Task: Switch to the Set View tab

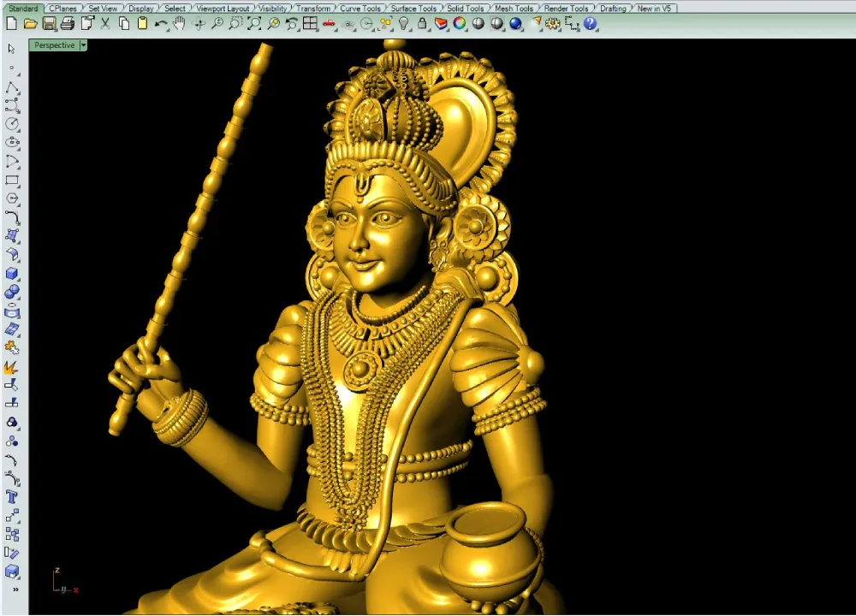Action: [103, 9]
